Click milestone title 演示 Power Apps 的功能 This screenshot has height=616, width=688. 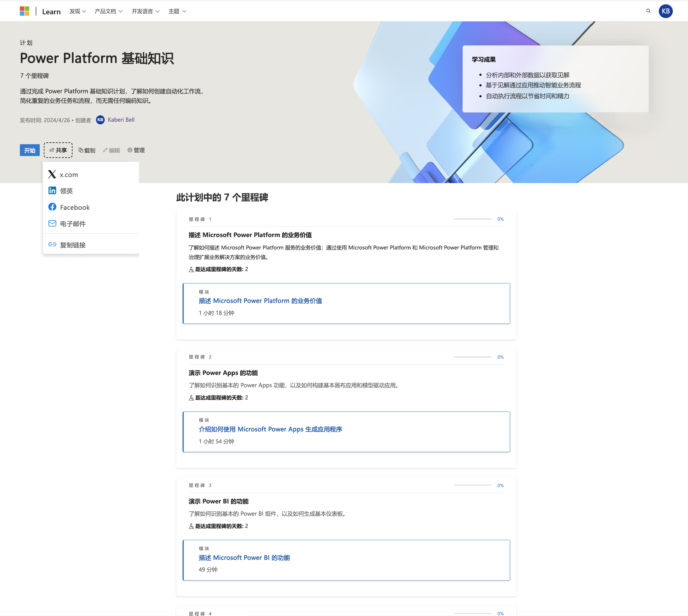tap(223, 373)
